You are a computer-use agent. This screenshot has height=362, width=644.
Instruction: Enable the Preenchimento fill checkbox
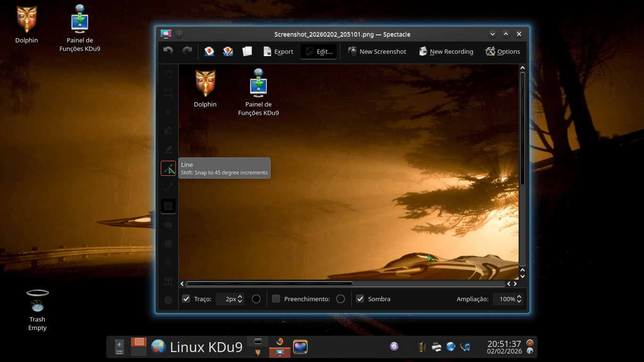tap(276, 299)
